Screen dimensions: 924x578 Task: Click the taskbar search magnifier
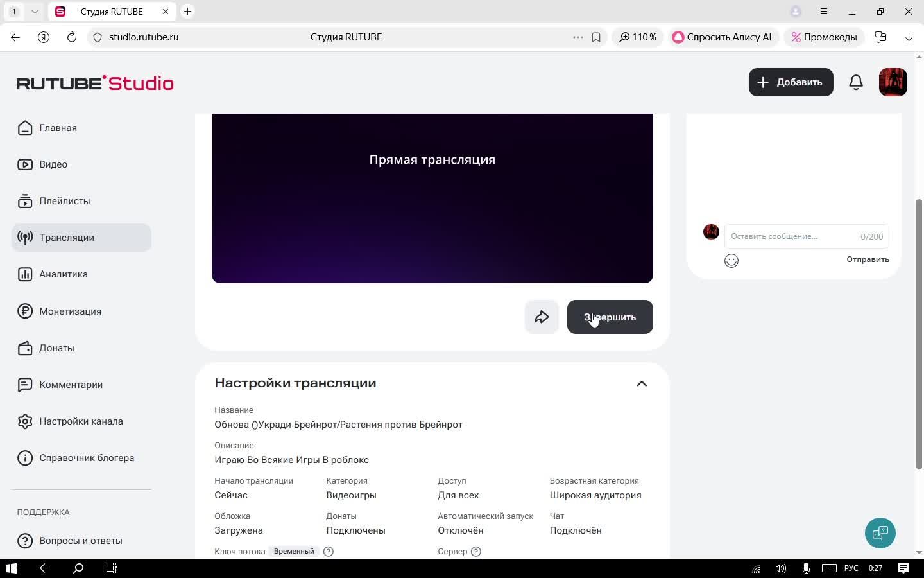point(78,568)
